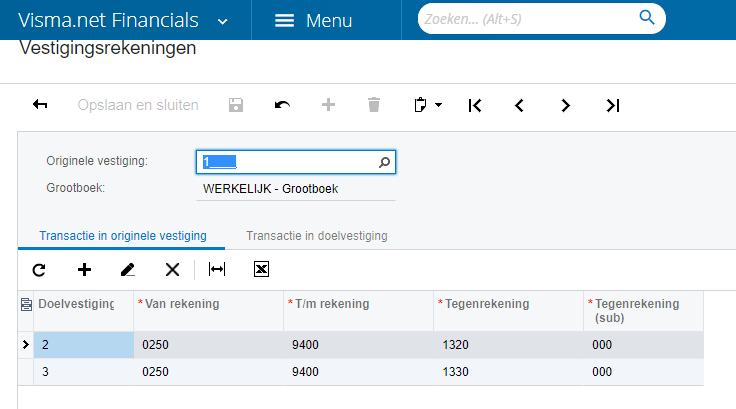This screenshot has height=409, width=736.
Task: Fit grid columns to width
Action: 217,269
